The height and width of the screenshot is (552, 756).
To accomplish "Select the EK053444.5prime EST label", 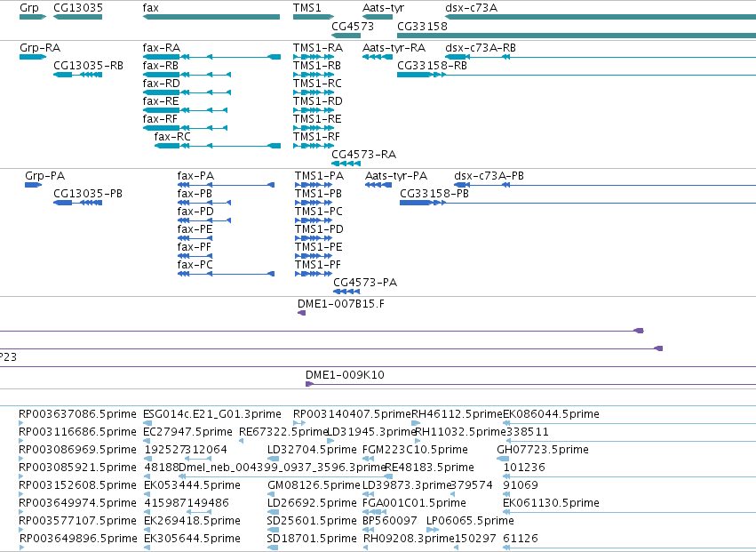I will tap(193, 485).
